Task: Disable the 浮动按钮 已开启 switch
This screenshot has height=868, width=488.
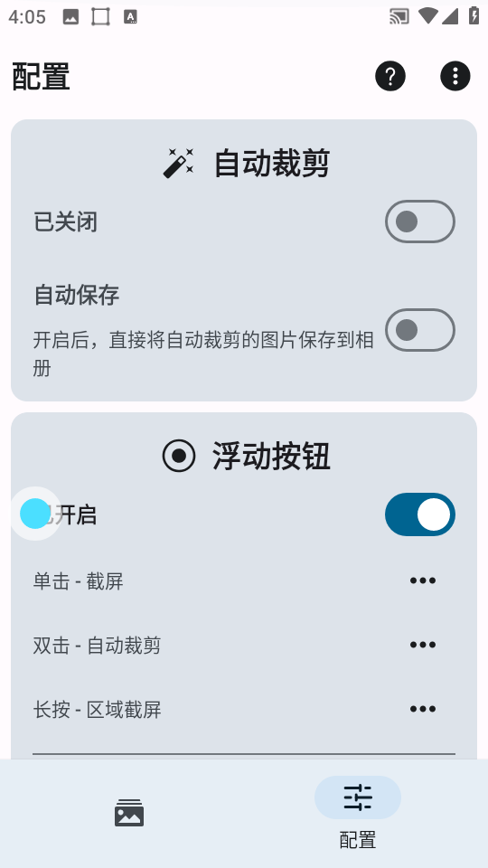Action: click(420, 514)
